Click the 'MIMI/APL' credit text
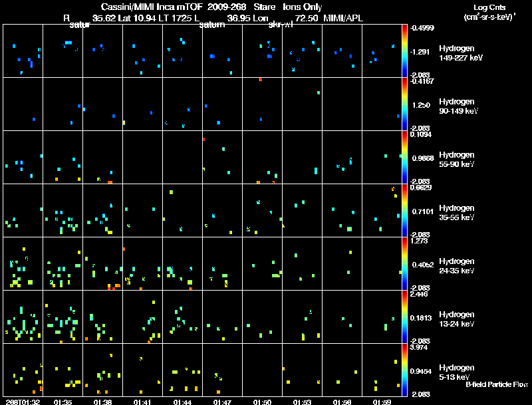The image size is (532, 405). point(343,18)
